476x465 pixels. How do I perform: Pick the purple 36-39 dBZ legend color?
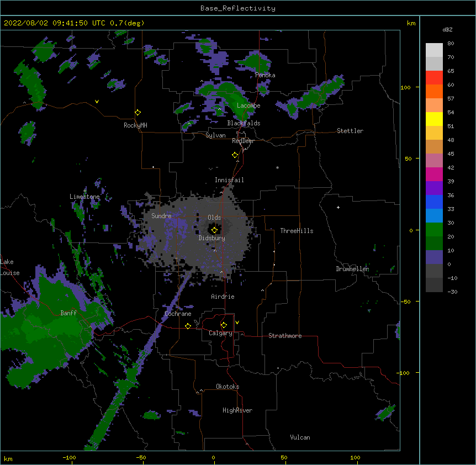(434, 188)
